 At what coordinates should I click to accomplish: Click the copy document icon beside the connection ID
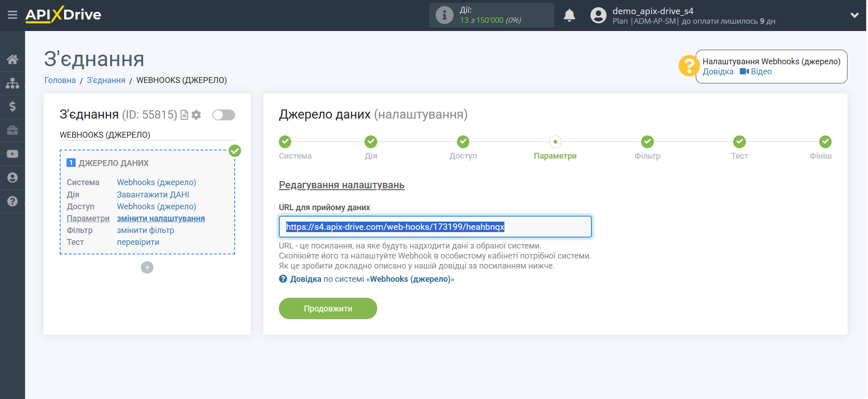pyautogui.click(x=185, y=115)
